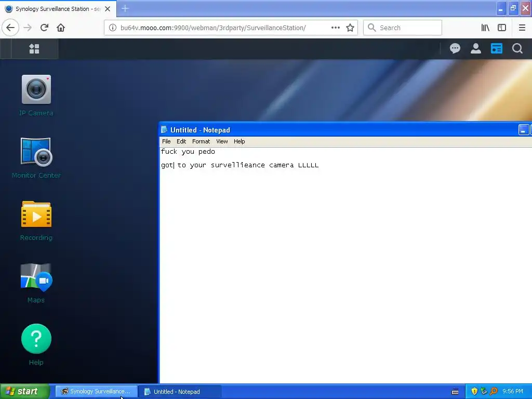Open Notepad View menu

(222, 141)
